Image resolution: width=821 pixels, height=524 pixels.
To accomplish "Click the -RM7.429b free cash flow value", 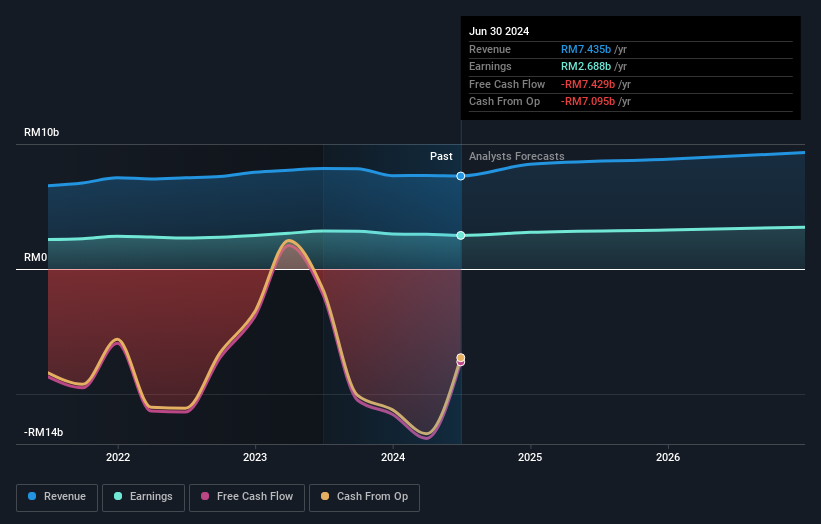I will (588, 84).
